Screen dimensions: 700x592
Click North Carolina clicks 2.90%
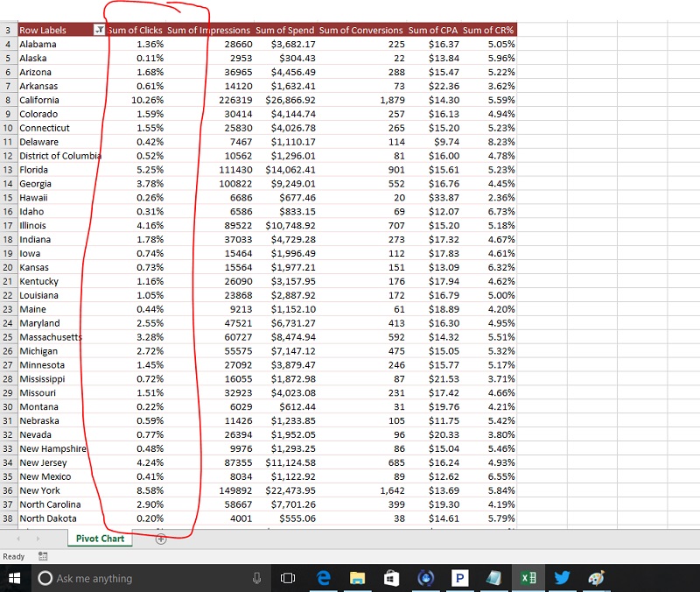[150, 504]
